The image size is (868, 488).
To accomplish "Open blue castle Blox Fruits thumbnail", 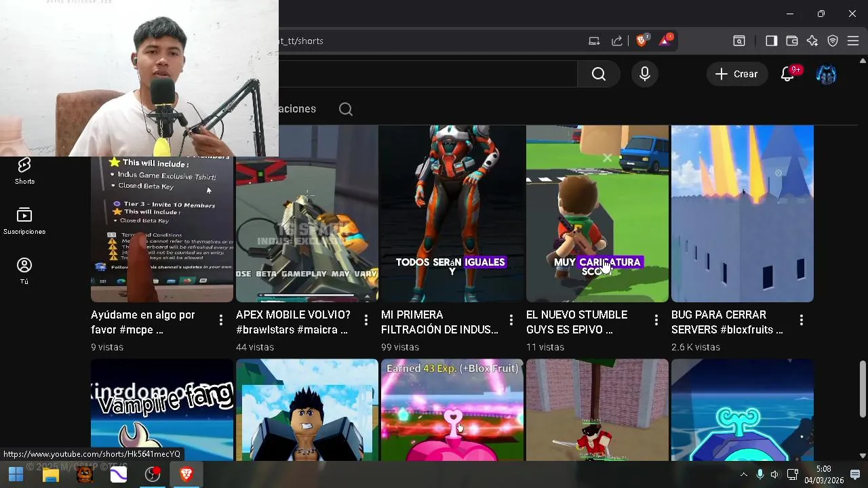I will click(743, 213).
